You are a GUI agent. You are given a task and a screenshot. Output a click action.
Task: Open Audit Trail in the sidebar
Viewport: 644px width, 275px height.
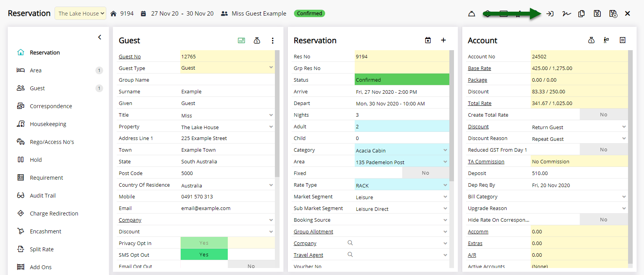42,196
